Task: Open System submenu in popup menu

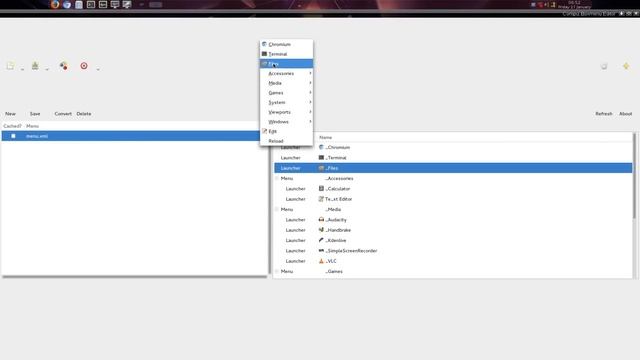Action: coord(287,102)
